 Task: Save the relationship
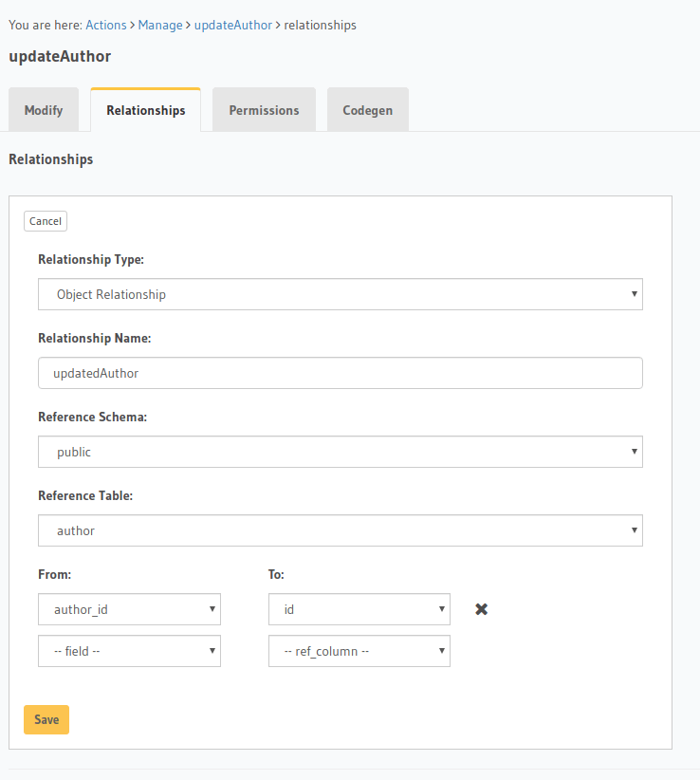click(x=46, y=719)
